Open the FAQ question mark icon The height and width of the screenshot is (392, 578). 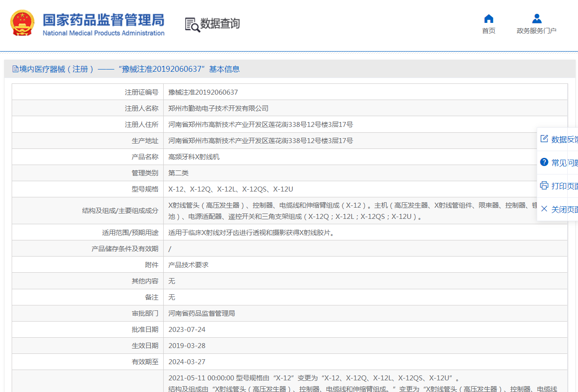[544, 162]
